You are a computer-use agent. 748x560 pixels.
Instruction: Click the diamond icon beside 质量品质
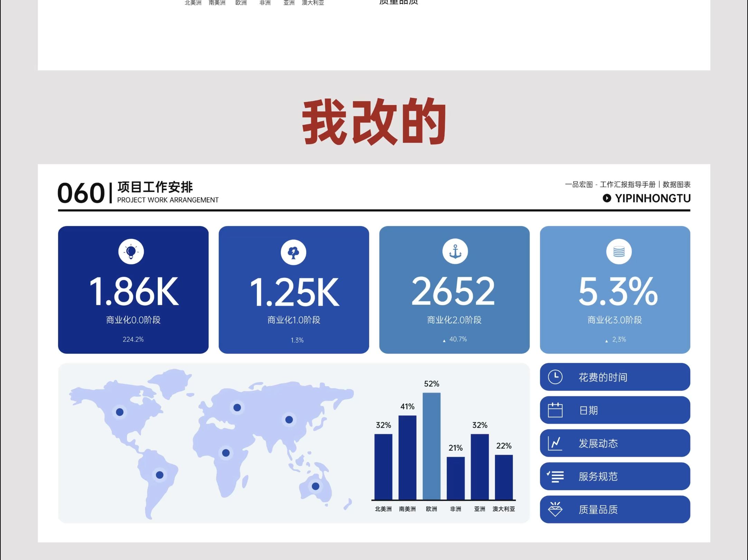click(x=555, y=509)
